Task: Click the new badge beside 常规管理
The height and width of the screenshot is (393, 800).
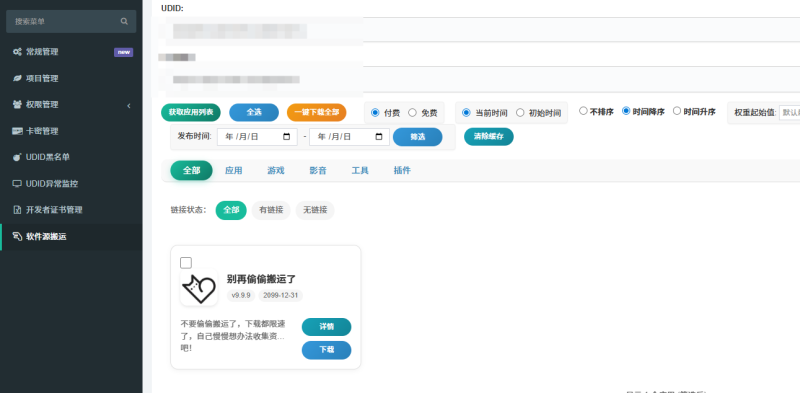Action: click(123, 52)
